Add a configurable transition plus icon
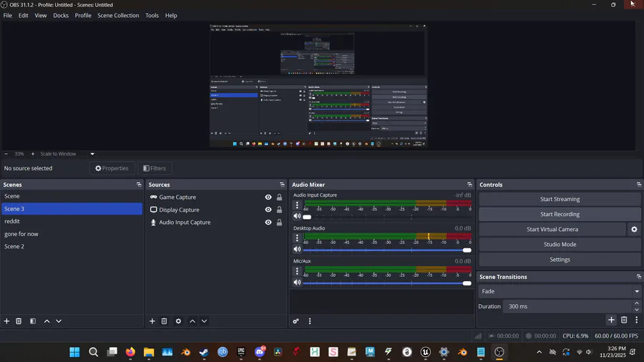 coord(611,320)
